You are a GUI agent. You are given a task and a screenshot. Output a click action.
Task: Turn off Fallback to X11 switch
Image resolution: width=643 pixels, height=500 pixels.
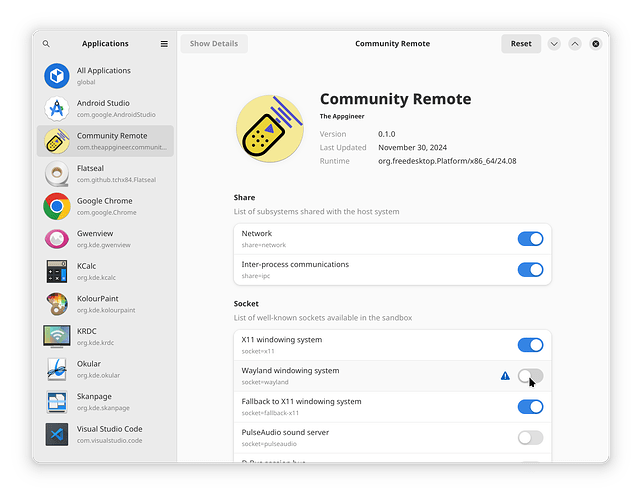click(x=530, y=407)
